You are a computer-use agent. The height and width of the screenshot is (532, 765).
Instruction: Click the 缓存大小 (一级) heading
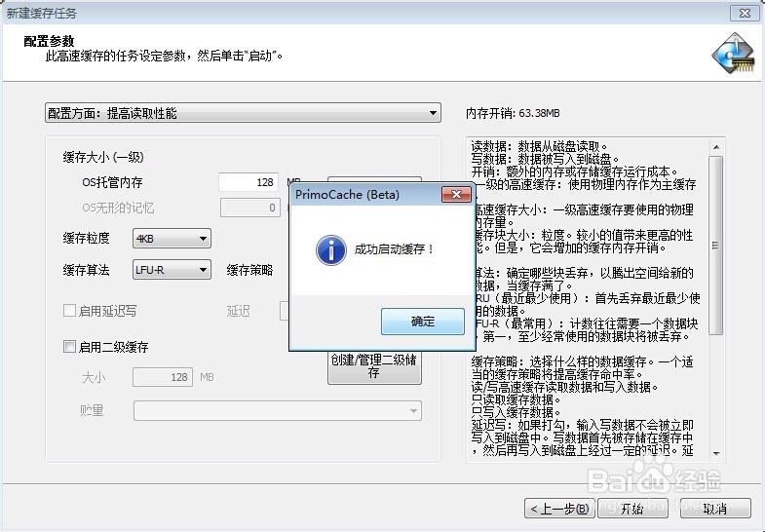coord(103,157)
